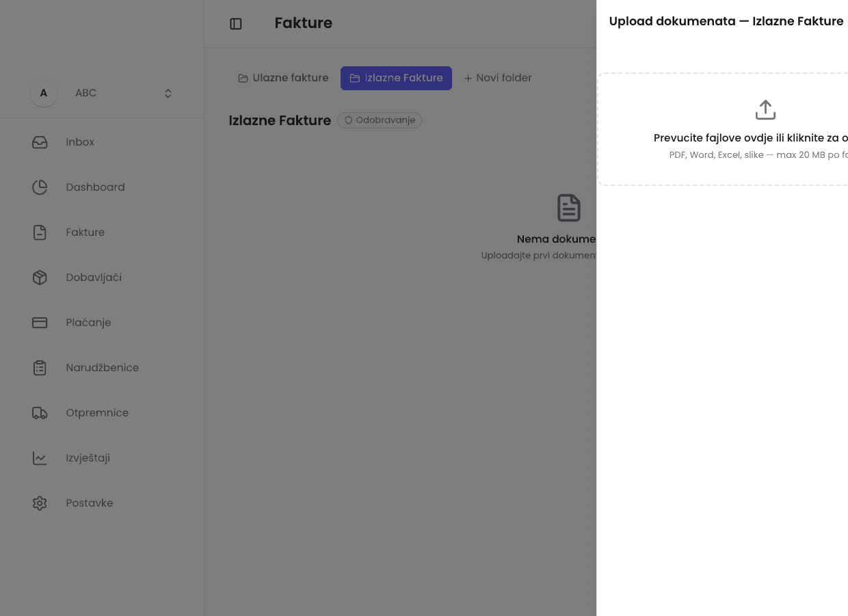848x616 pixels.
Task: Open the Inbox icon in sidebar
Action: click(40, 142)
